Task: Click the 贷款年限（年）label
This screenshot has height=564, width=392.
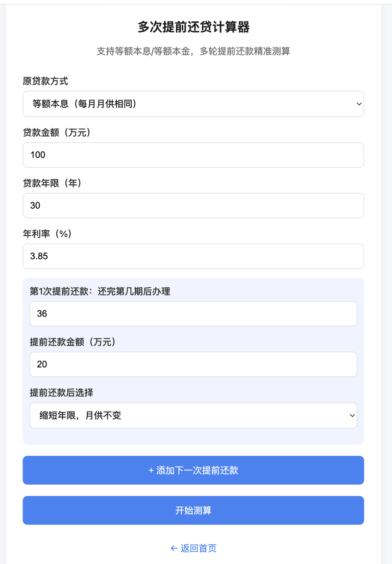Action: [52, 183]
